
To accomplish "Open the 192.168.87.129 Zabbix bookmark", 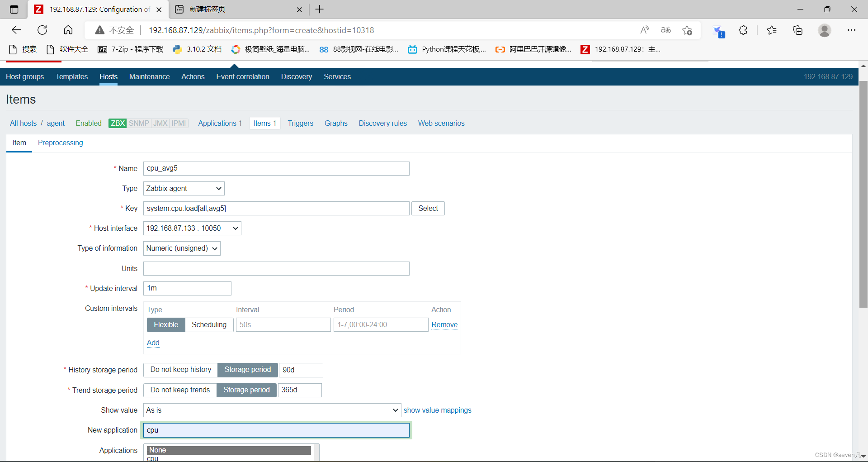I will point(621,49).
